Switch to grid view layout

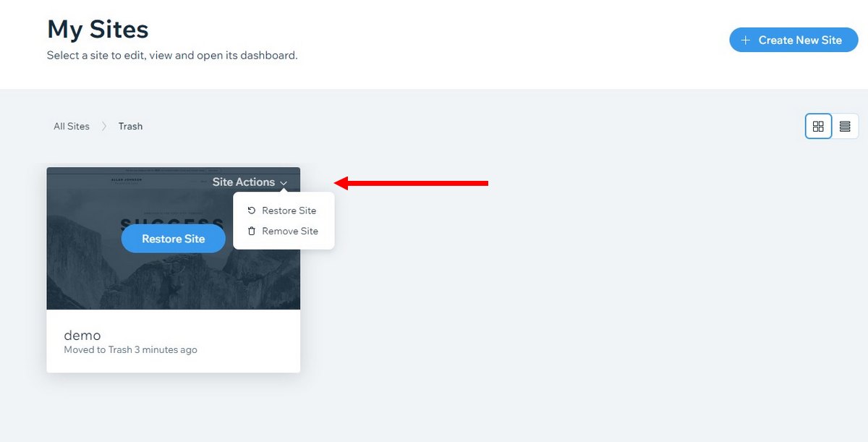(818, 127)
